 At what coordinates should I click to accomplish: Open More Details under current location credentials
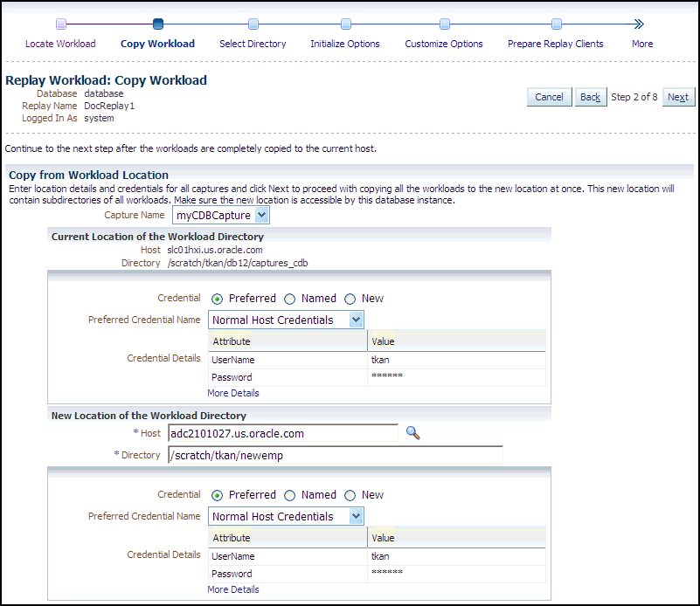(x=232, y=393)
